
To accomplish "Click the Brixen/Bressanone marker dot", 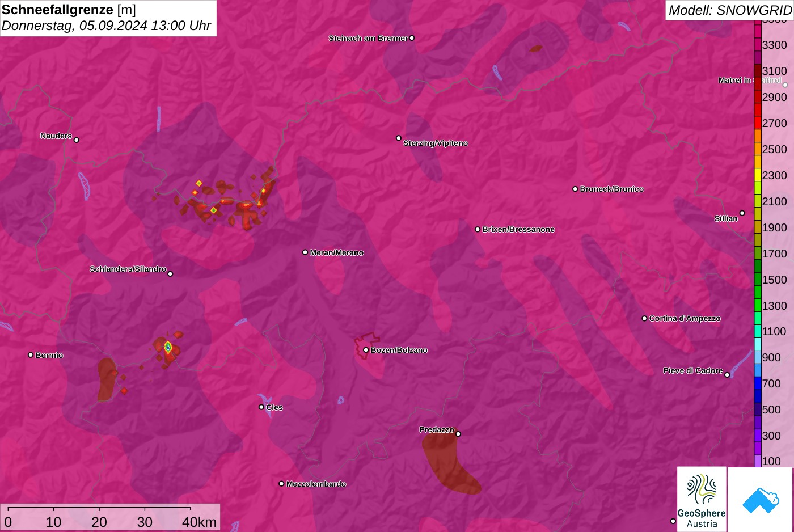I will [478, 229].
